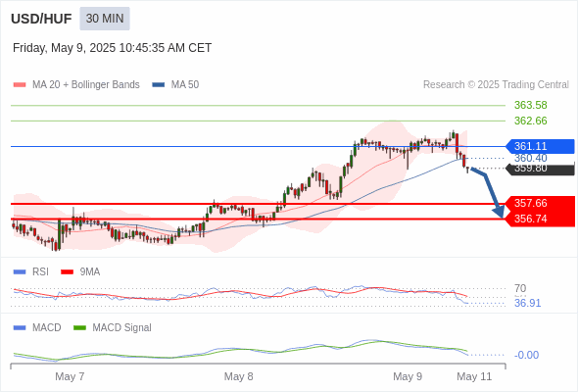This screenshot has width=578, height=392.
Task: Click the 359.80 current price tag
Action: pyautogui.click(x=540, y=169)
